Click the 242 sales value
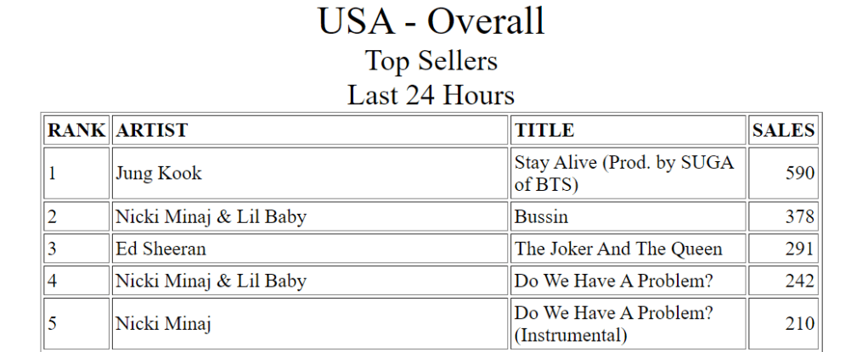This screenshot has height=352, width=868. pyautogui.click(x=799, y=282)
